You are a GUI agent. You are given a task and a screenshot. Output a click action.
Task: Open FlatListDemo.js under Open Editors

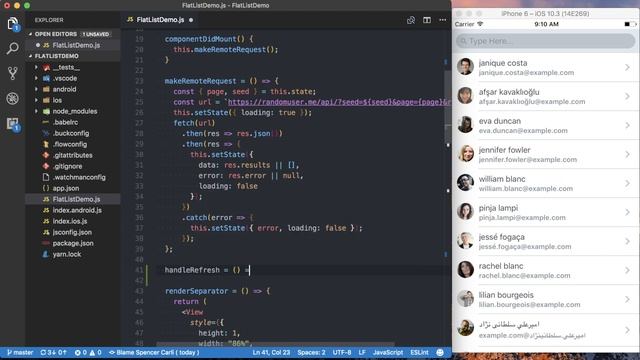[73, 45]
